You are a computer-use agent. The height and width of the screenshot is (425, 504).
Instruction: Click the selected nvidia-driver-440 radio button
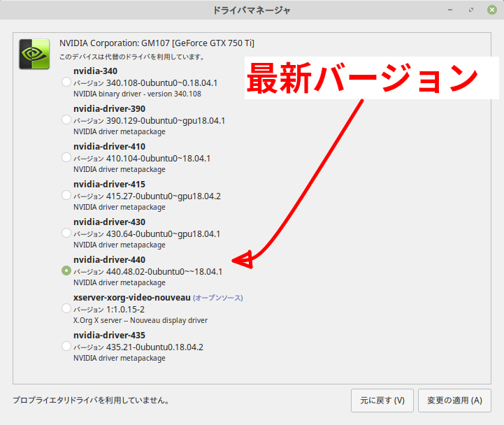[66, 271]
